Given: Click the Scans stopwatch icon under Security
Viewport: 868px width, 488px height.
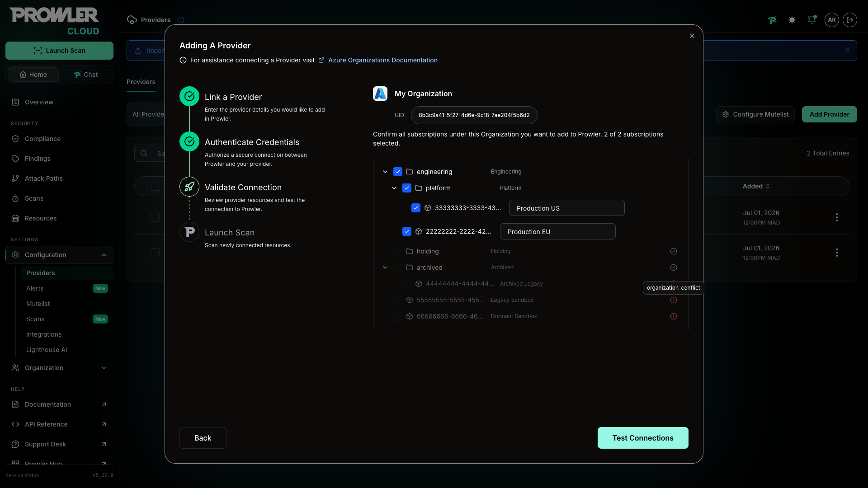Looking at the screenshot, I should [x=15, y=198].
